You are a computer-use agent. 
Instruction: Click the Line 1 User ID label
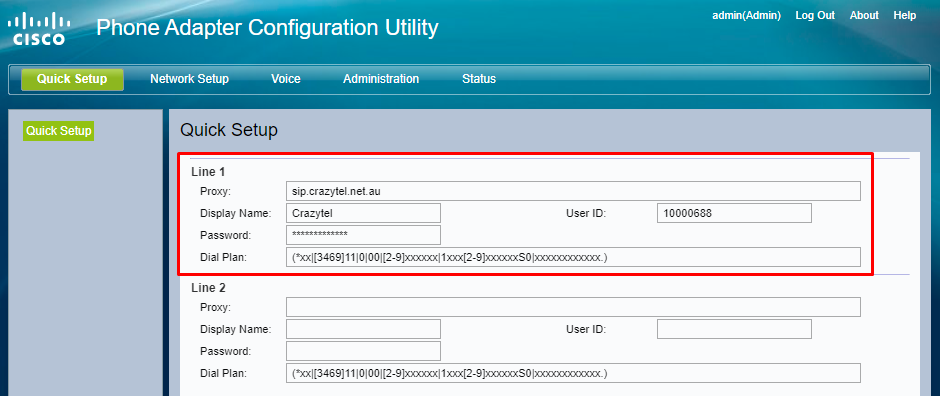tap(586, 213)
